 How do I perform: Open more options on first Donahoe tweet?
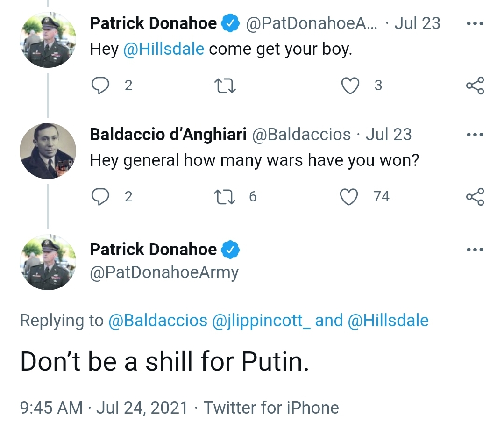click(x=475, y=23)
